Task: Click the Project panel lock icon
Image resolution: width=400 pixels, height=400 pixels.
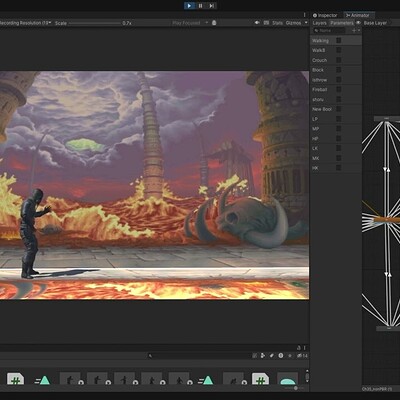Action: point(299,347)
